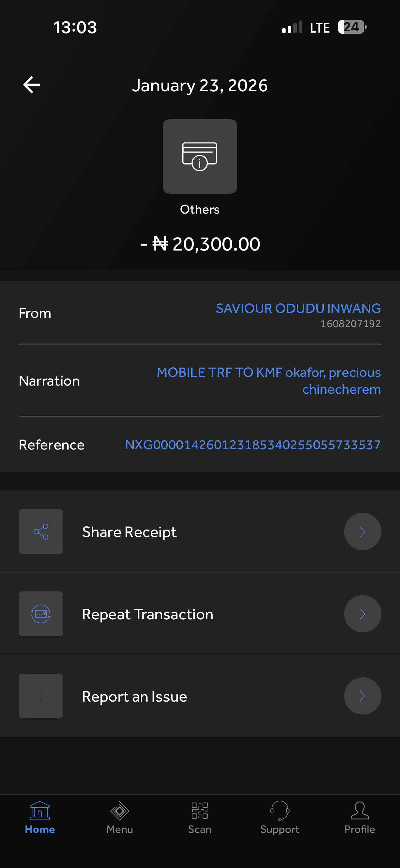This screenshot has height=868, width=400.
Task: Tap the back arrow icon
Action: click(32, 84)
